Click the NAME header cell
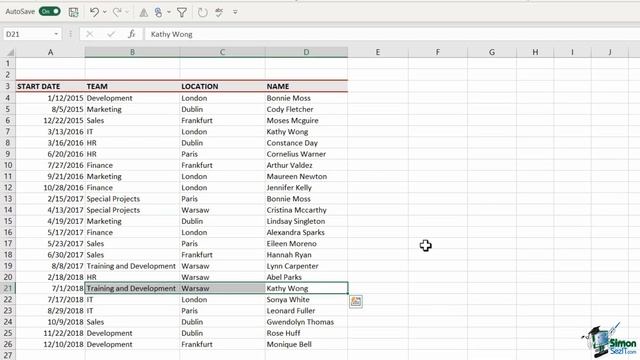640x360 pixels. pos(307,87)
